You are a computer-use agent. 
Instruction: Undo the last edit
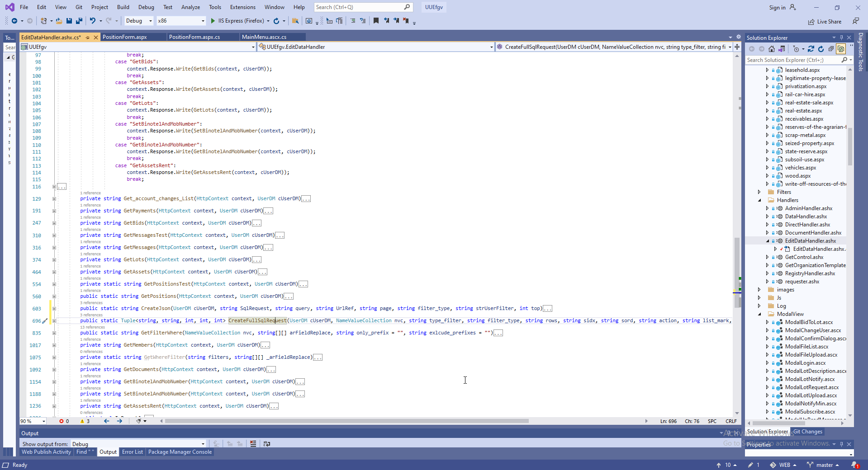[x=92, y=21]
